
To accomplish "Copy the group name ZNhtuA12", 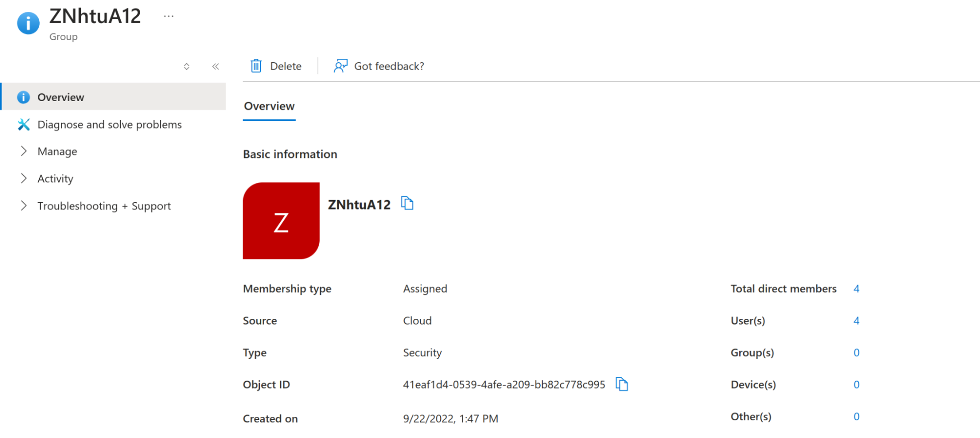I will point(407,203).
